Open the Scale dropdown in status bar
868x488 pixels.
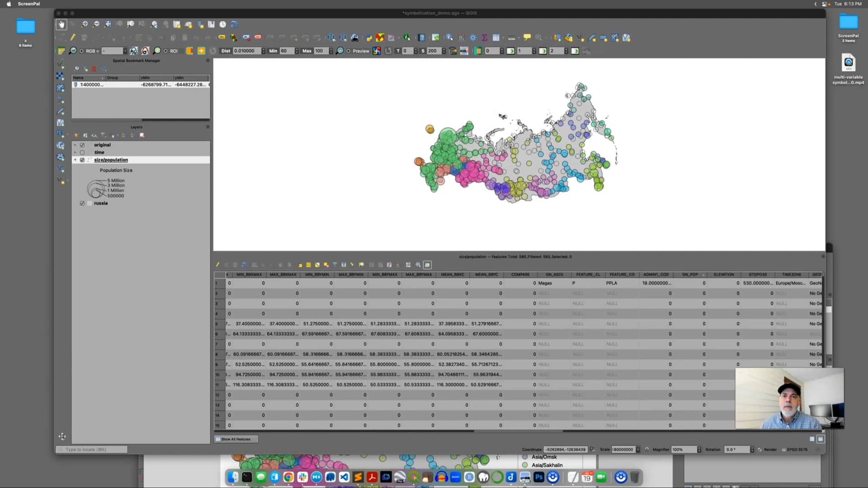[x=638, y=450]
